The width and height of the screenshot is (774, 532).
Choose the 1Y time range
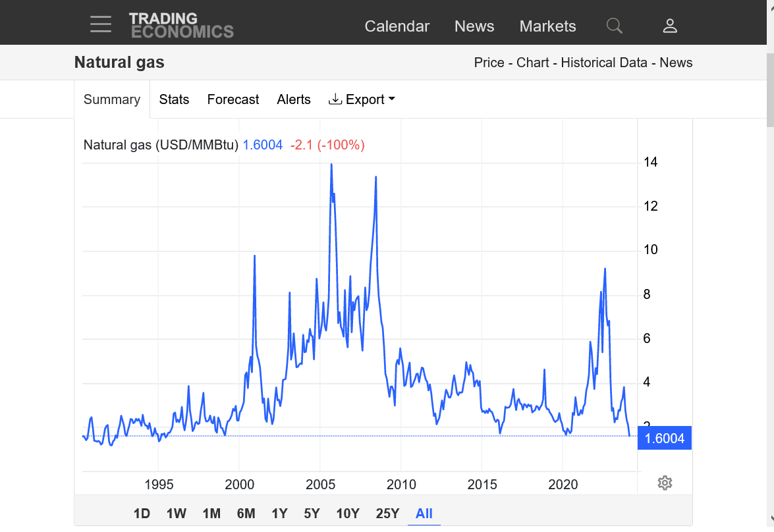(x=279, y=514)
